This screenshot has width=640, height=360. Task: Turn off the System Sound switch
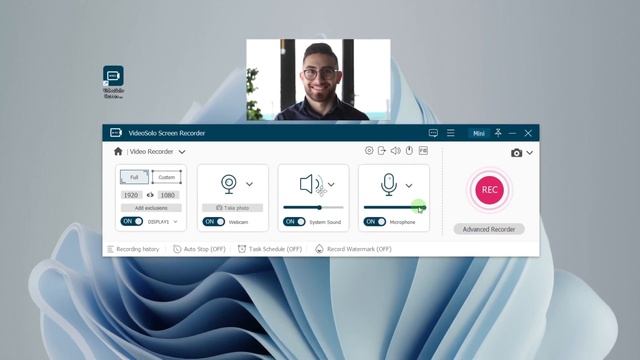coord(294,222)
